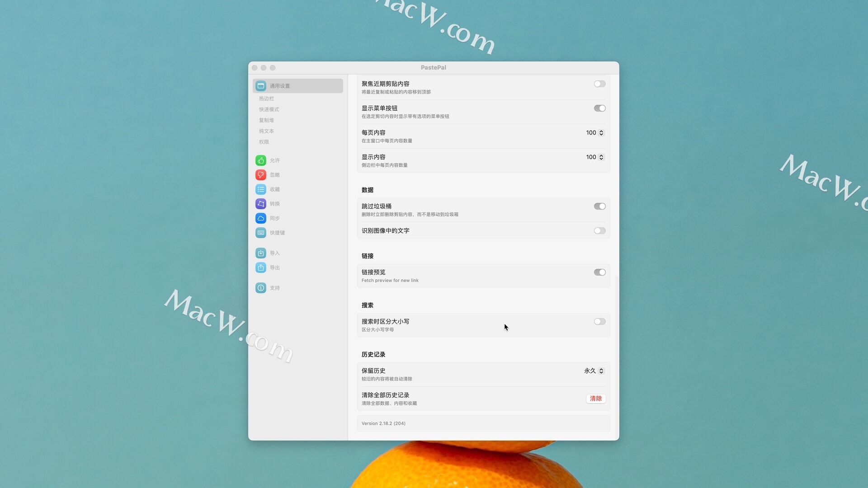The height and width of the screenshot is (488, 868).
Task: Open 每页内容 100 dropdown
Action: click(595, 133)
